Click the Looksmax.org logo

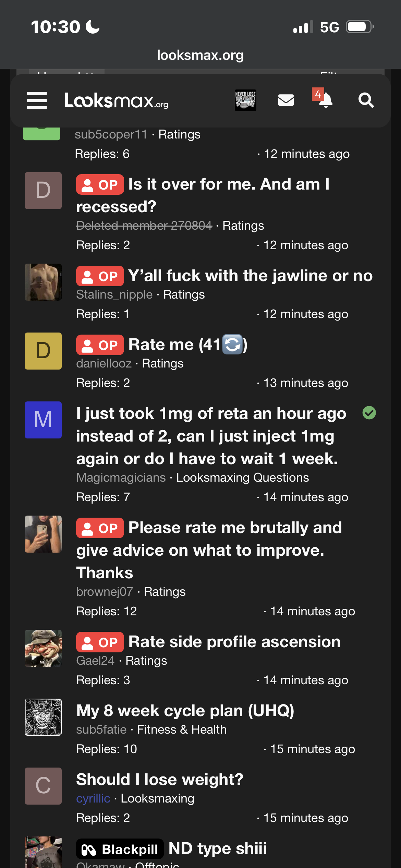click(117, 100)
